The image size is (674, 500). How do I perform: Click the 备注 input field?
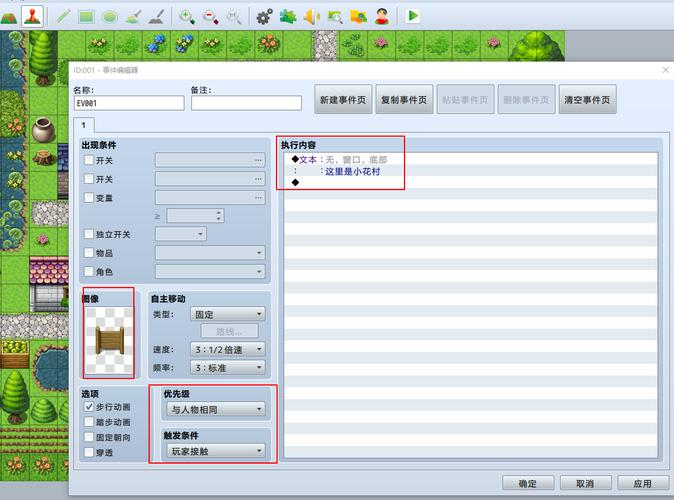246,103
